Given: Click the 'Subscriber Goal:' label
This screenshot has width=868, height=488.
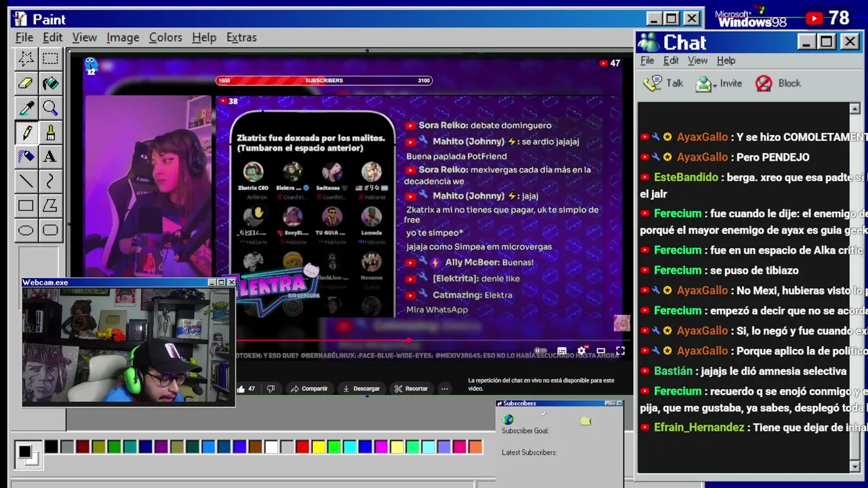Looking at the screenshot, I should click(525, 431).
